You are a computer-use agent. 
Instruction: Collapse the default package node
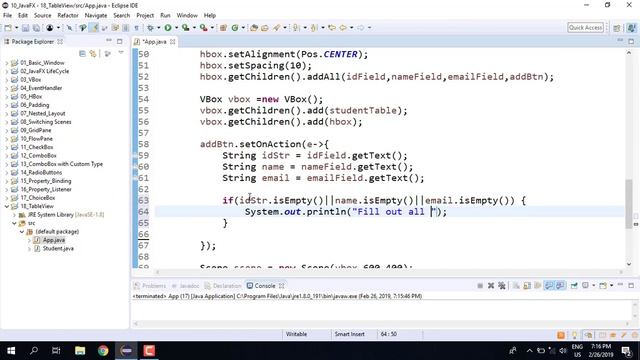(x=22, y=231)
